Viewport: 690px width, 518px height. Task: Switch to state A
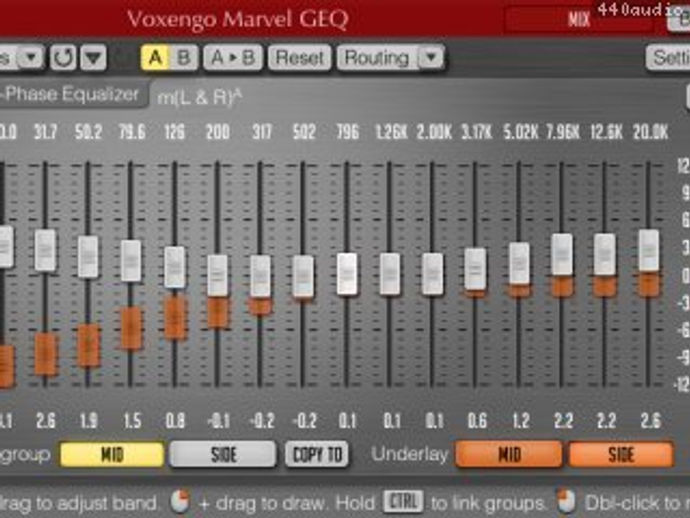[154, 58]
